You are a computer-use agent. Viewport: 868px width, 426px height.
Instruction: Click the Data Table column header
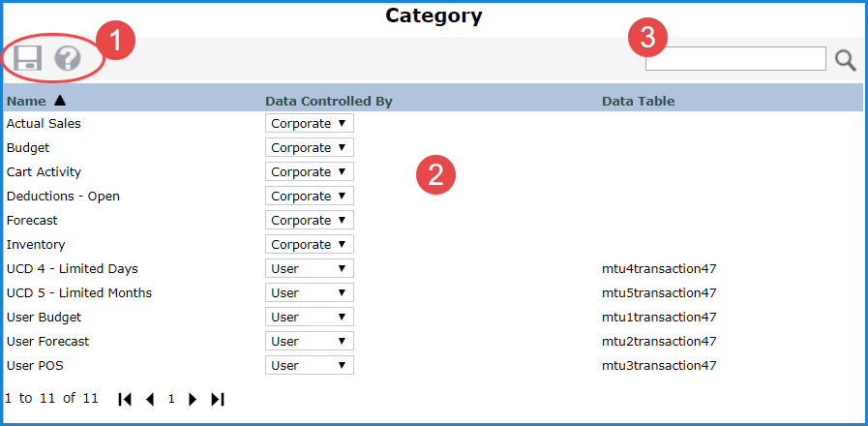point(638,101)
